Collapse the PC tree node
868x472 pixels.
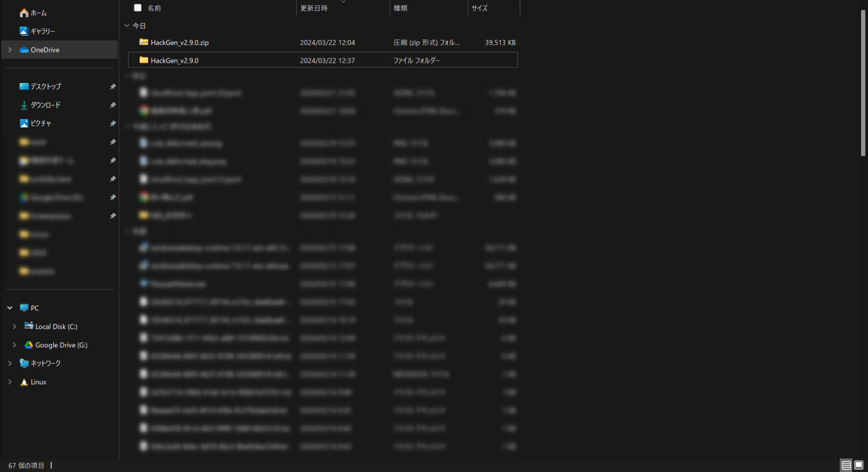pos(9,308)
